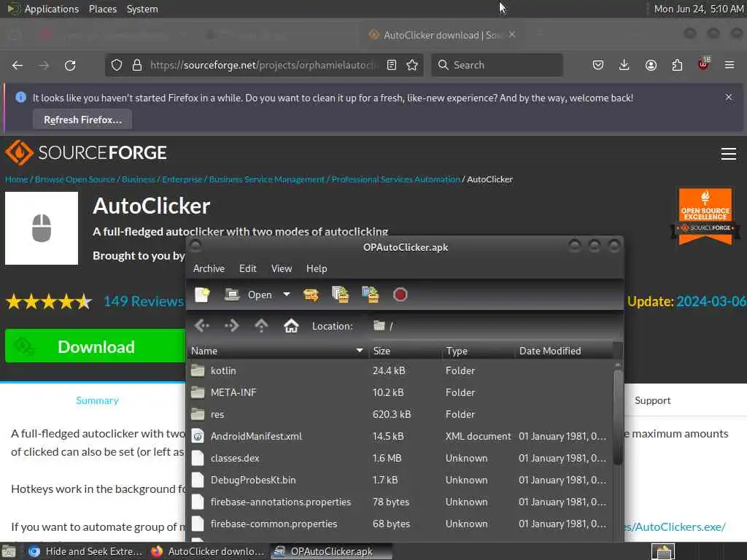Click the red Stop operation icon
747x560 pixels.
(x=400, y=295)
